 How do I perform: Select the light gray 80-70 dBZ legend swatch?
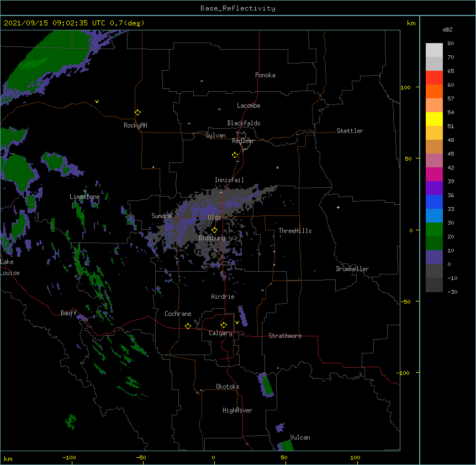(434, 50)
